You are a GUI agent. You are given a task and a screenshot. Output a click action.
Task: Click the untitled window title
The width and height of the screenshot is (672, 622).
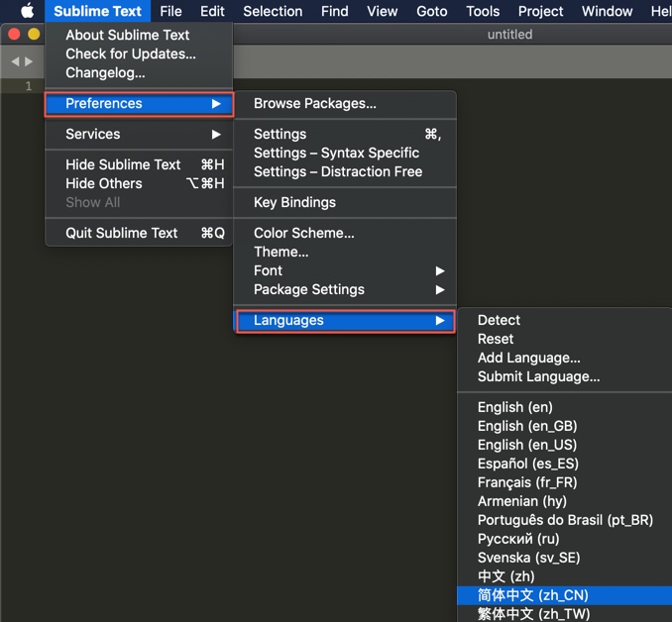[509, 35]
